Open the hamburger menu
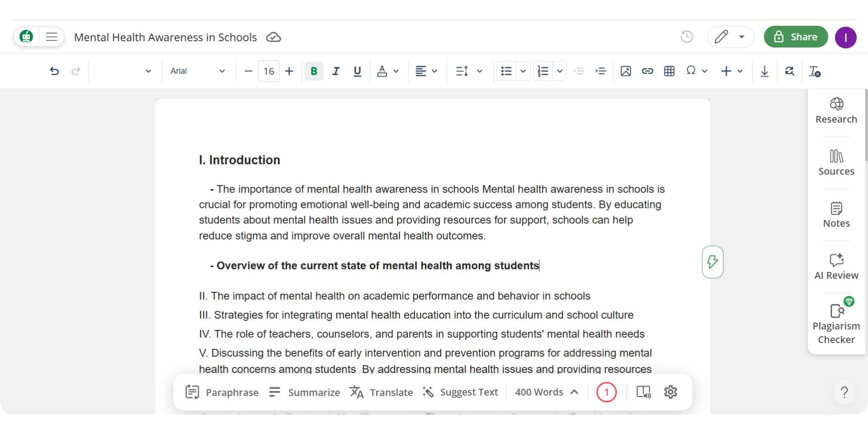The image size is (868, 434). coord(52,37)
